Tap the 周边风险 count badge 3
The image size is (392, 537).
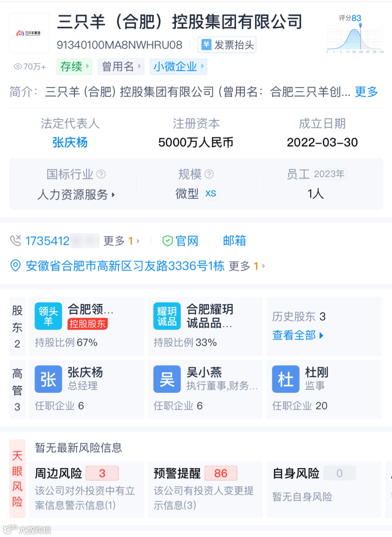[x=102, y=473]
